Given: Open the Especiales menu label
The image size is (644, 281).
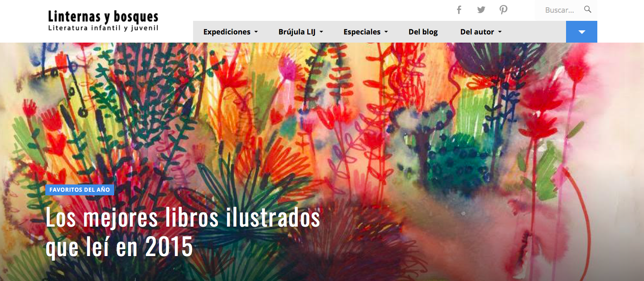Looking at the screenshot, I should coord(362,32).
